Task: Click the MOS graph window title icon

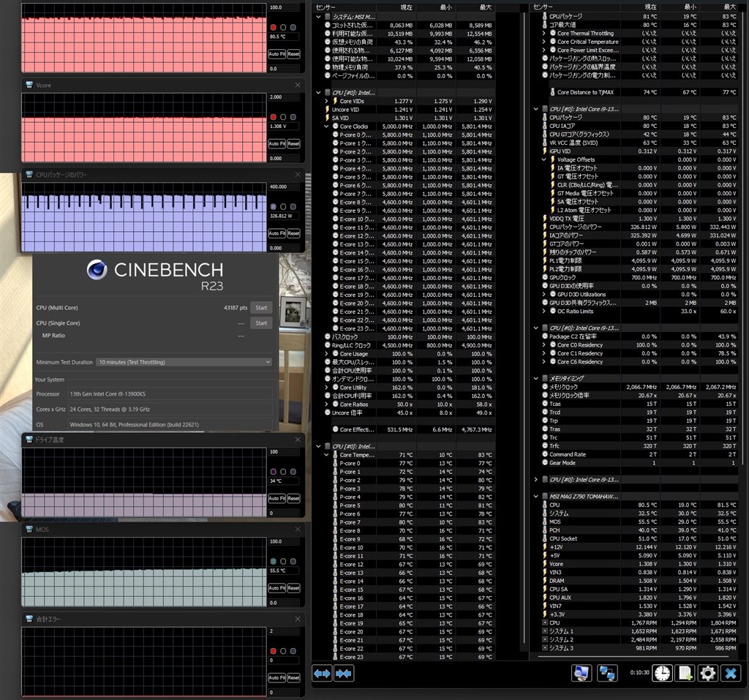Action: pos(29,530)
